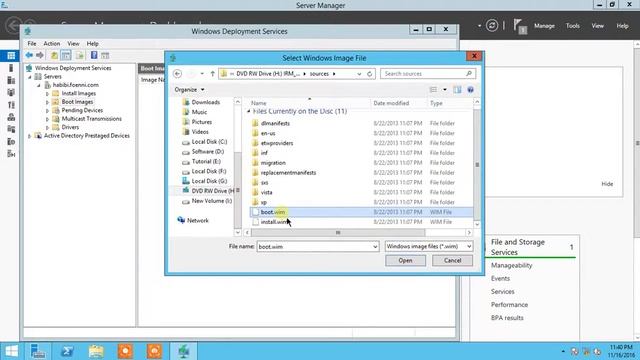Open the Organize dropdown
The image size is (640, 360).
(189, 89)
